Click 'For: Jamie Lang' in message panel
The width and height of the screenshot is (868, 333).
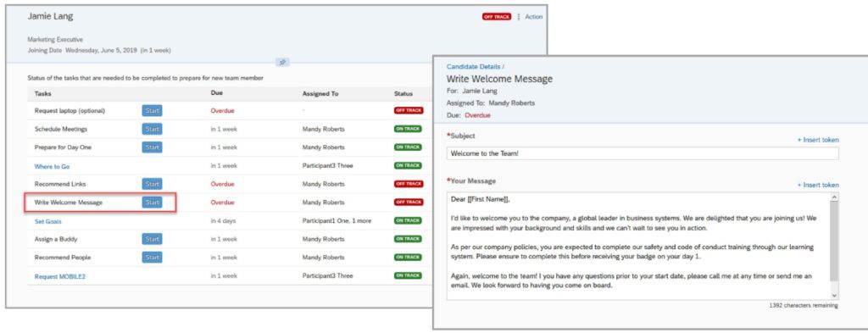click(x=472, y=91)
